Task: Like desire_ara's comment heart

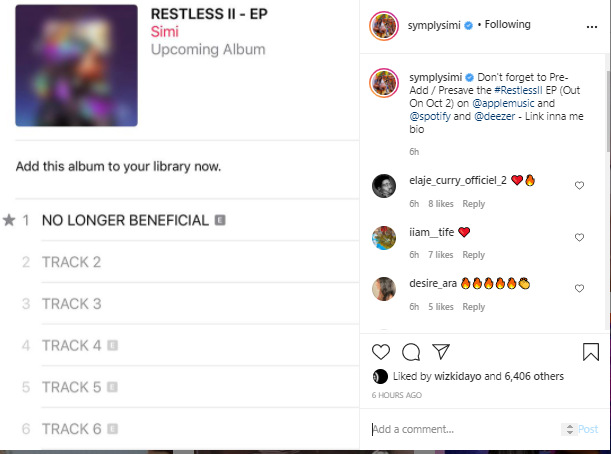Action: [x=579, y=288]
